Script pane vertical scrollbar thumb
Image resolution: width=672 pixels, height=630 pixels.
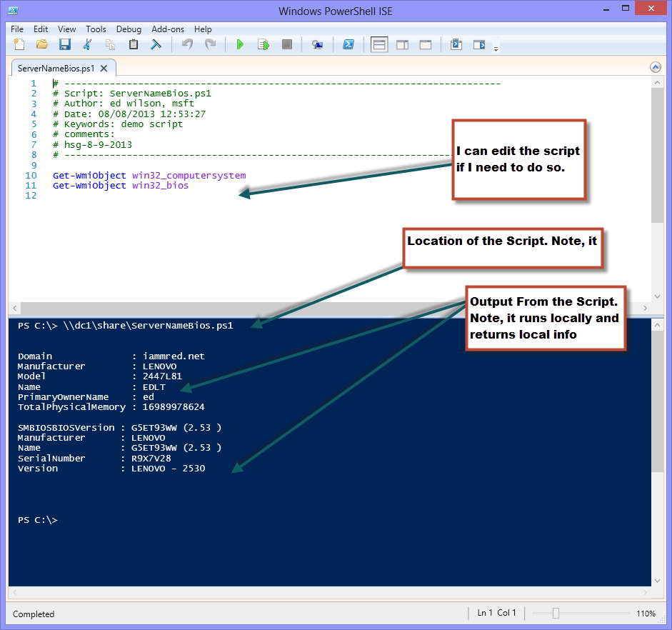point(657,155)
